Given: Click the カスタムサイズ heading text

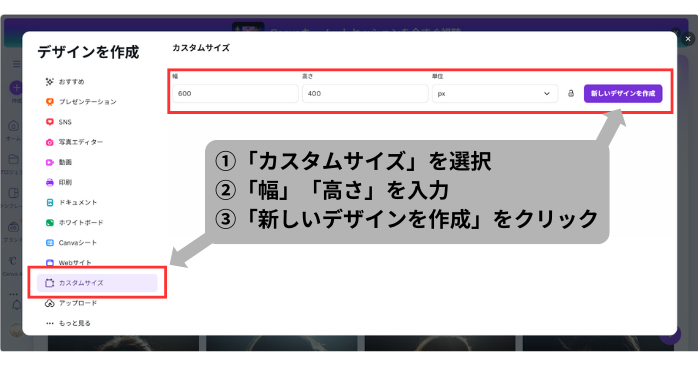Looking at the screenshot, I should [x=201, y=48].
